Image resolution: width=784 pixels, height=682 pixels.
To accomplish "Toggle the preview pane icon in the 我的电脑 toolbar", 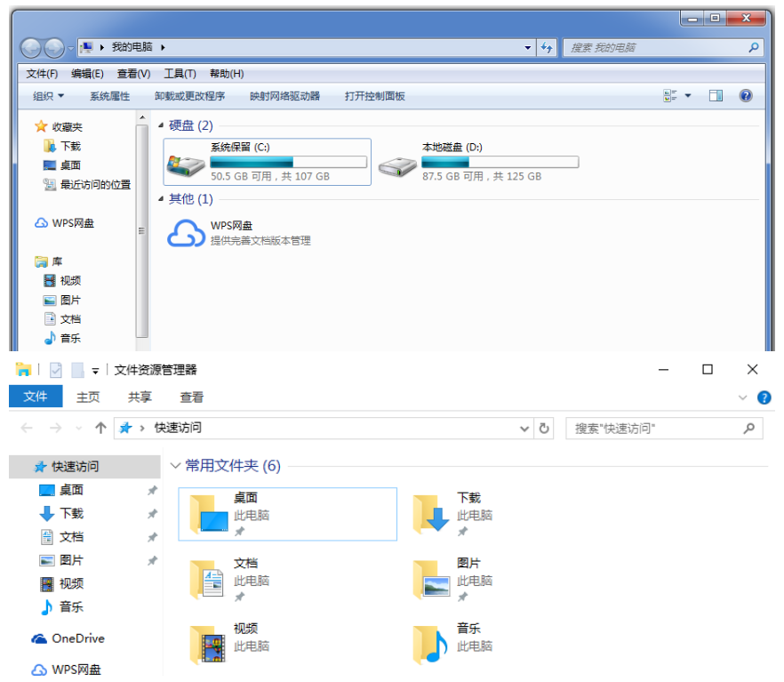I will pyautogui.click(x=716, y=95).
